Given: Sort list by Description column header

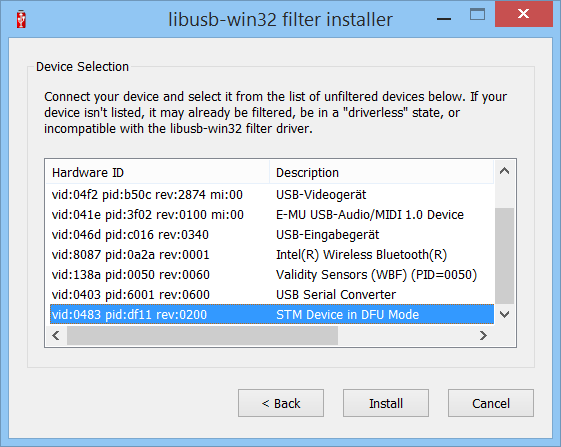Looking at the screenshot, I should coord(381,173).
